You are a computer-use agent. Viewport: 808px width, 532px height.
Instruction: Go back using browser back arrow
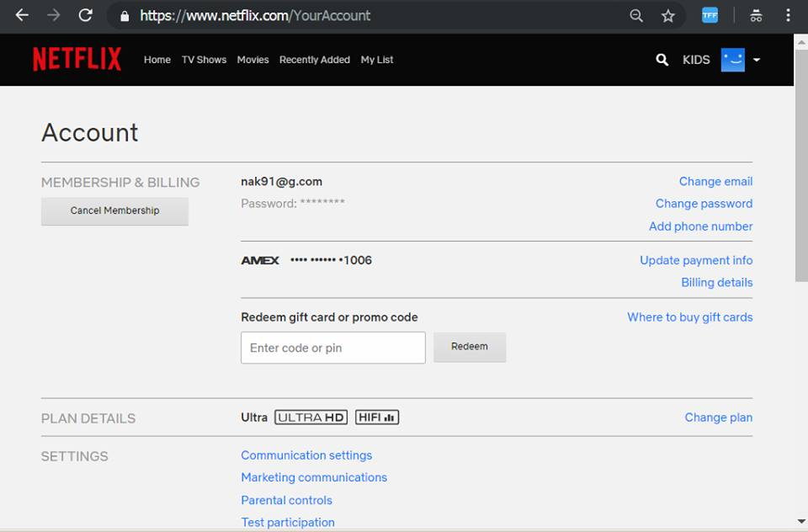coord(22,15)
